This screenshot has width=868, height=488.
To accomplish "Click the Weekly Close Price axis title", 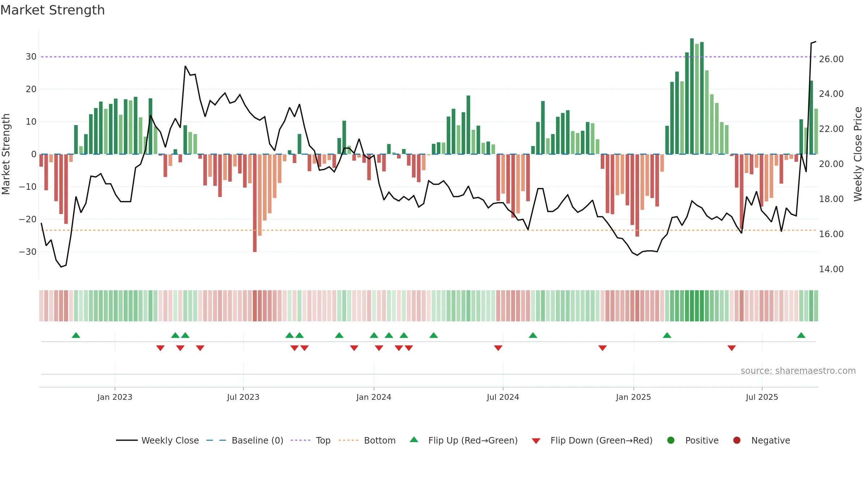I will coord(858,154).
